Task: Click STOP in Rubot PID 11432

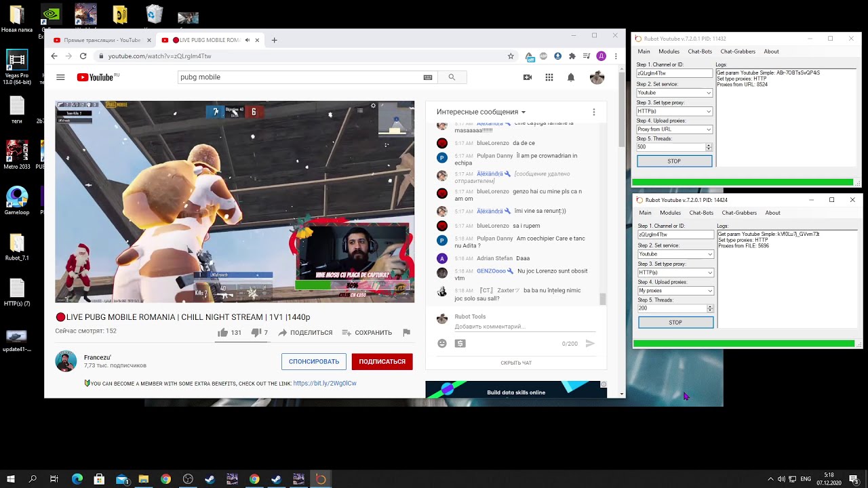Action: 674,161
